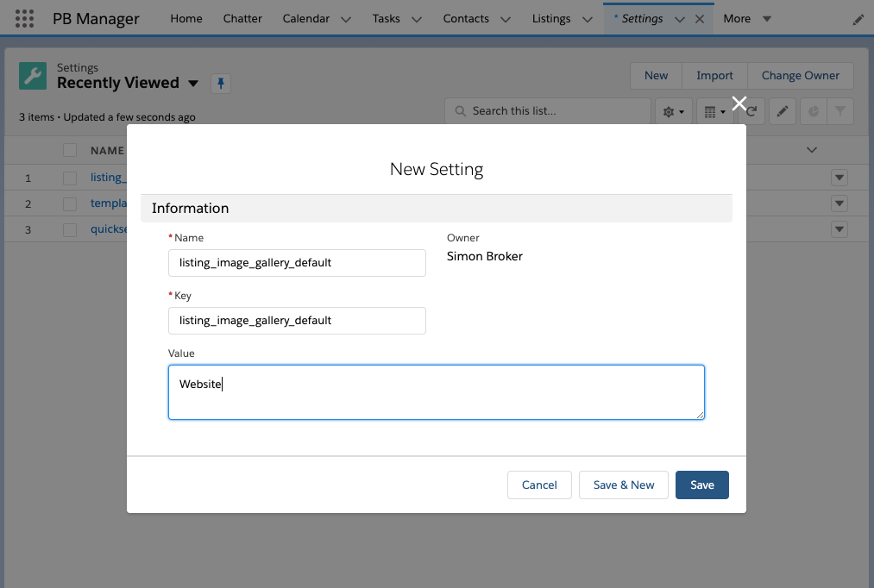The height and width of the screenshot is (588, 874).
Task: Open the Listings tab
Action: tap(551, 19)
